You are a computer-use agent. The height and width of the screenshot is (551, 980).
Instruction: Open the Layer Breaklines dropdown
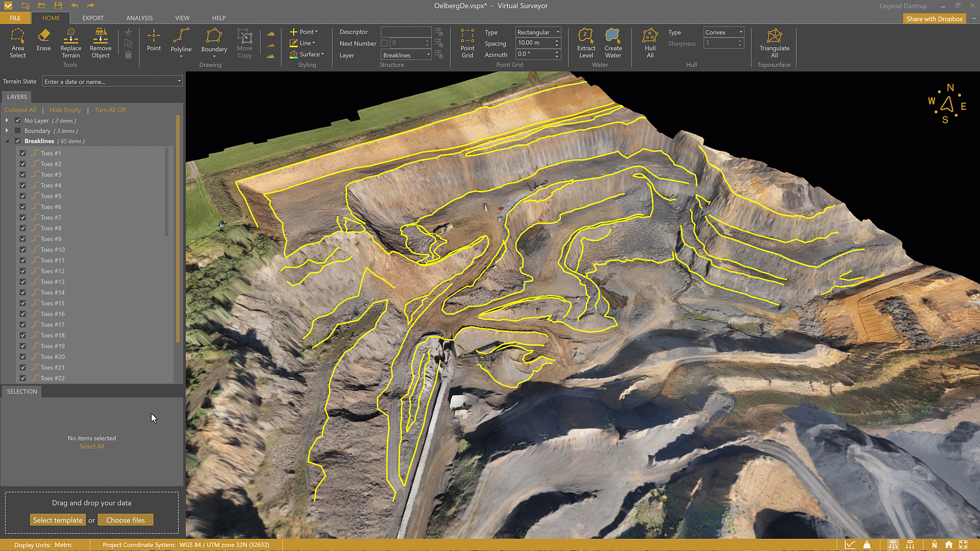(x=406, y=55)
